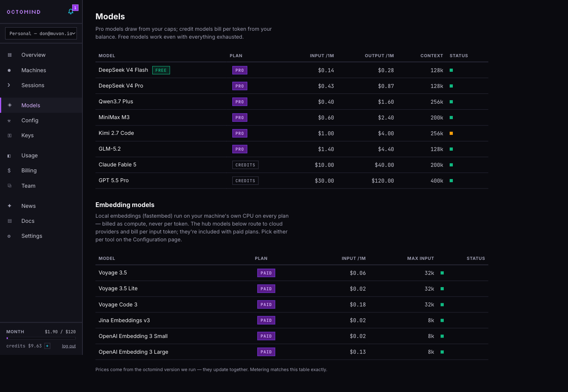Click the CREDITS badge for GPT 5.5 Pro
The height and width of the screenshot is (392, 568).
(245, 181)
